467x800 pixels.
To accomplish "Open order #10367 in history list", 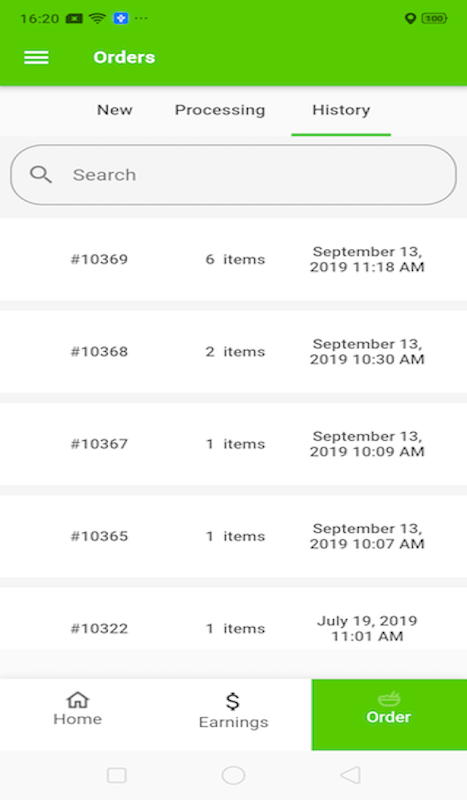I will [x=233, y=444].
